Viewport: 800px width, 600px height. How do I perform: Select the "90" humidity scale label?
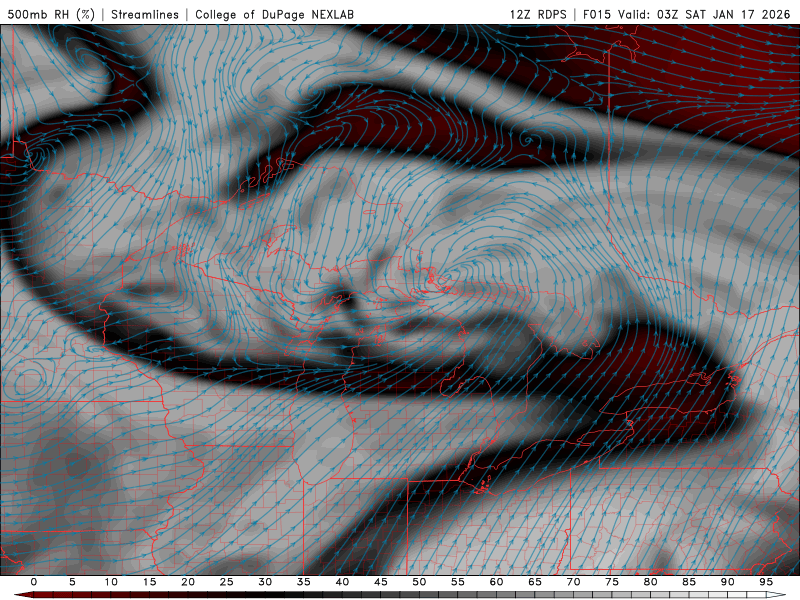coord(728,582)
